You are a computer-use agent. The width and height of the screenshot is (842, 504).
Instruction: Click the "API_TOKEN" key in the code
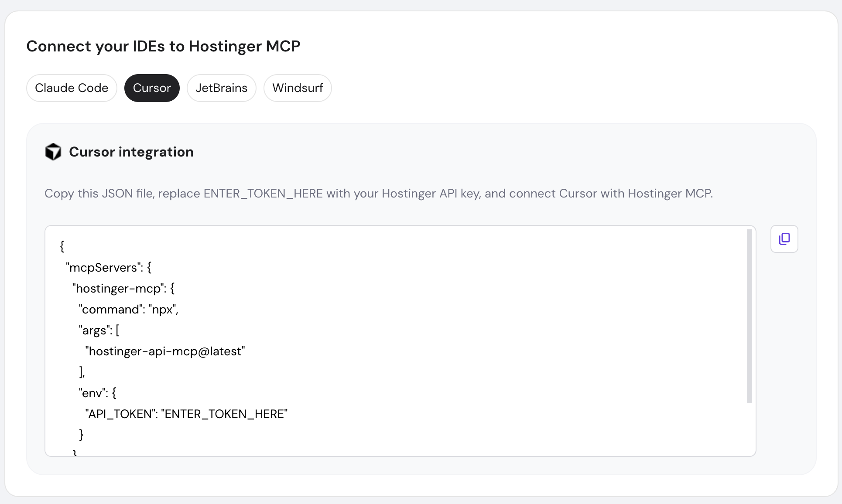(x=121, y=414)
